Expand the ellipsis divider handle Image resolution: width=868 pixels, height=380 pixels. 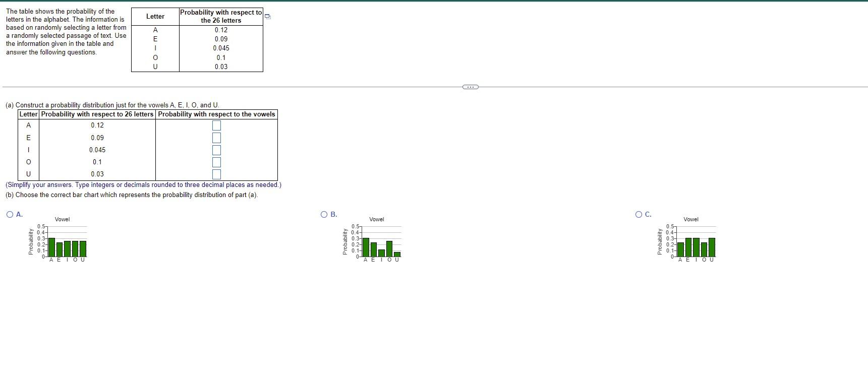[x=470, y=87]
